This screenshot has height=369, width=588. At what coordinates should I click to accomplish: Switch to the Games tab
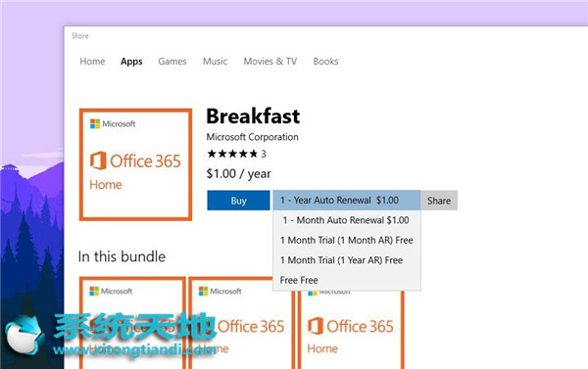(x=172, y=62)
